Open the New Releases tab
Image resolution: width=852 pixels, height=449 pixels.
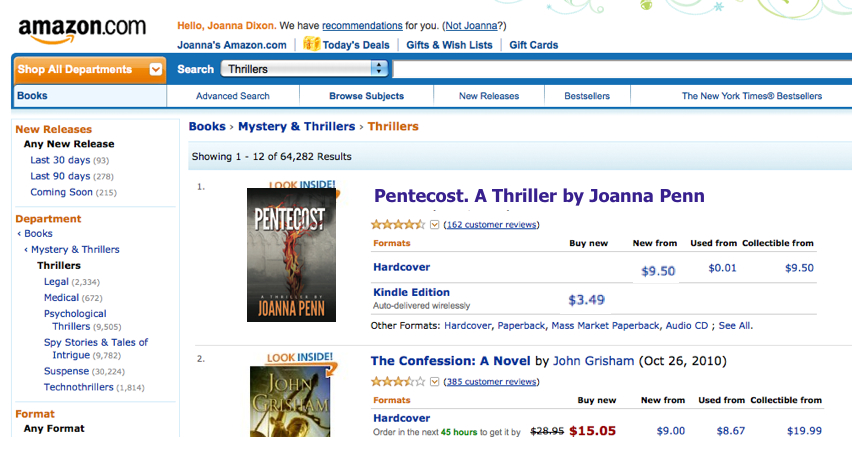tap(489, 96)
